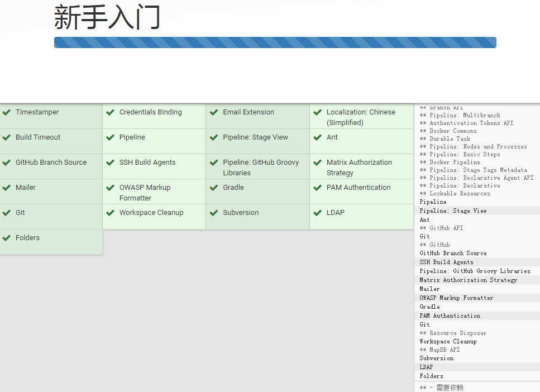540x392 pixels.
Task: Click the checkmark beside Git
Action: click(x=6, y=212)
